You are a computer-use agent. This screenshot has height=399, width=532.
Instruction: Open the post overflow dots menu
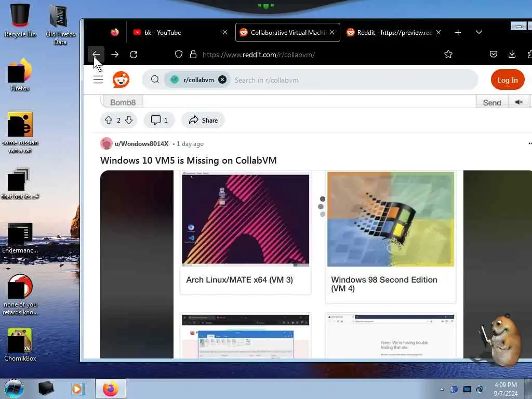pyautogui.click(x=529, y=143)
